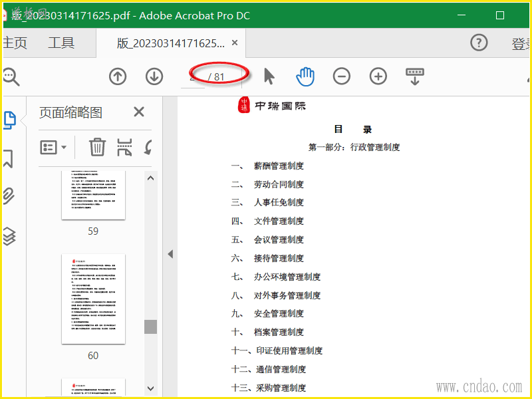Click the 接待管理制度 contents entry
Viewport: 532px width, 399px height.
coord(279,258)
